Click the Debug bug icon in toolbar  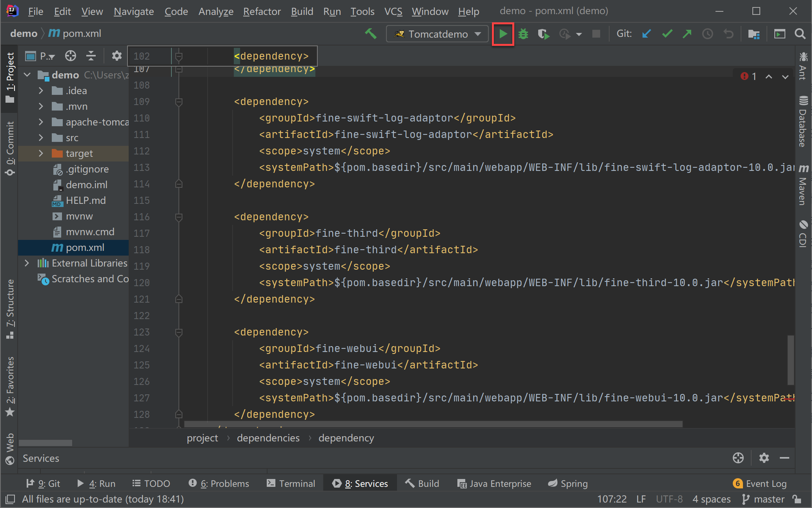pyautogui.click(x=523, y=34)
